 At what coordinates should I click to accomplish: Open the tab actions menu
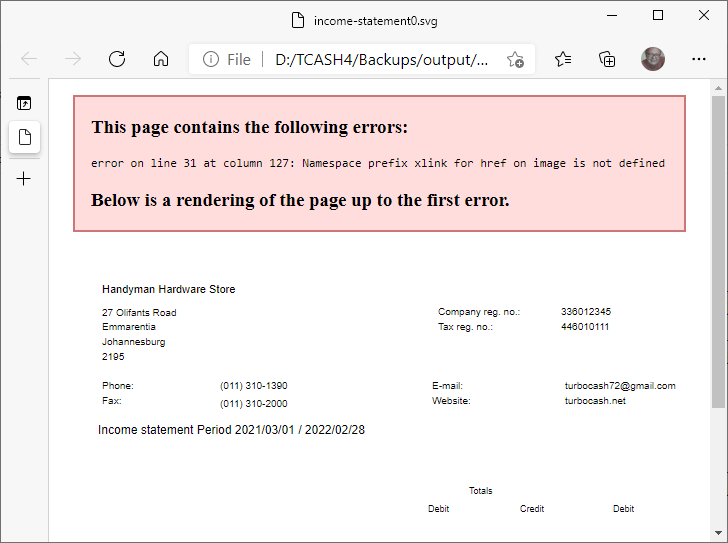[x=24, y=103]
